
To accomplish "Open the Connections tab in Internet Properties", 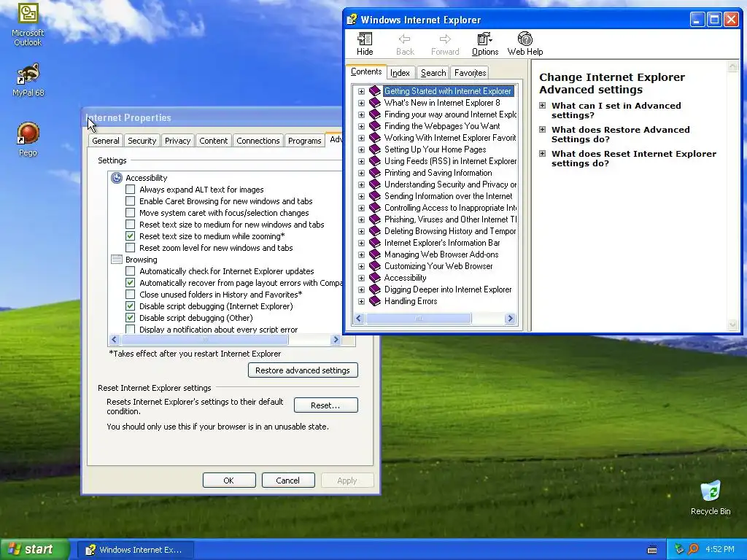I will coord(258,141).
